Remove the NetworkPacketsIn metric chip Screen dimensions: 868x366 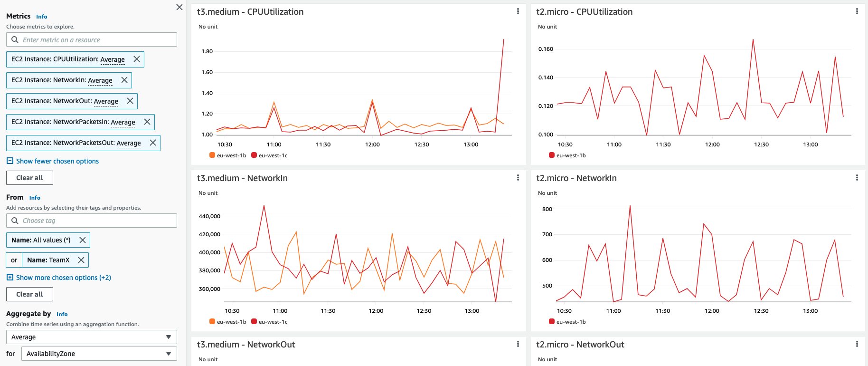pyautogui.click(x=147, y=122)
